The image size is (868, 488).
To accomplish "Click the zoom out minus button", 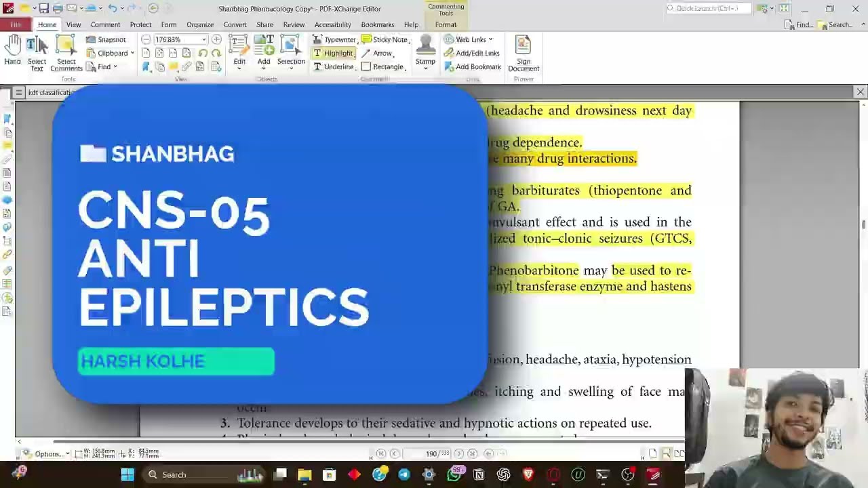I will 146,39.
